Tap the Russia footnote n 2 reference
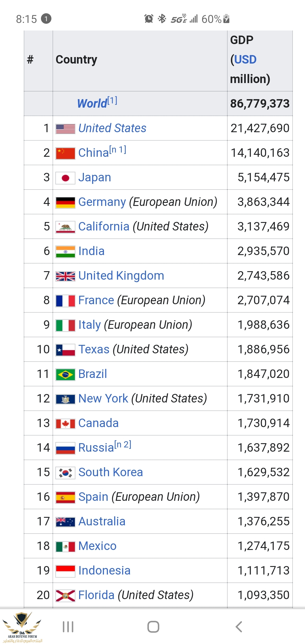 point(123,445)
